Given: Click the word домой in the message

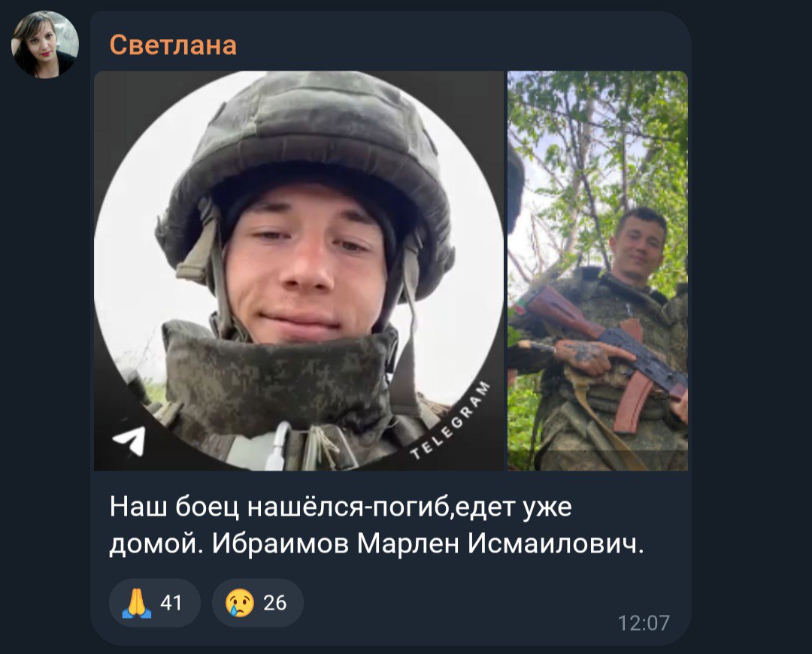Looking at the screenshot, I should tap(156, 545).
